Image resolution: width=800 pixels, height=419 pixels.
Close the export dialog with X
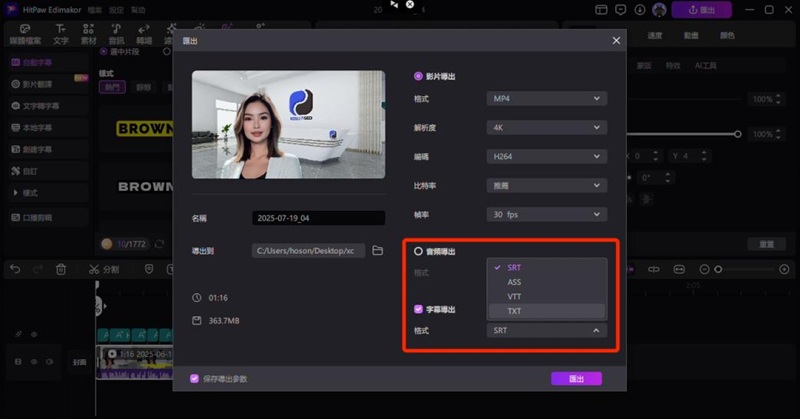pyautogui.click(x=616, y=41)
